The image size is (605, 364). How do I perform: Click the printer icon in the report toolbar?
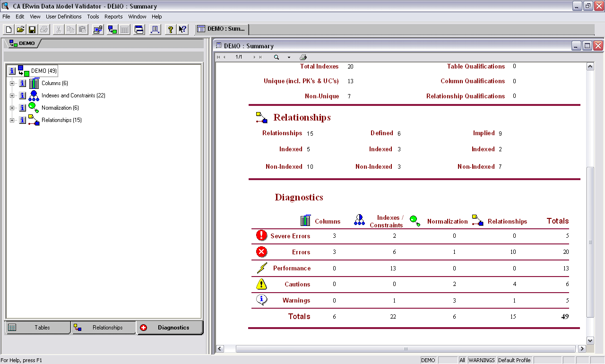click(303, 57)
